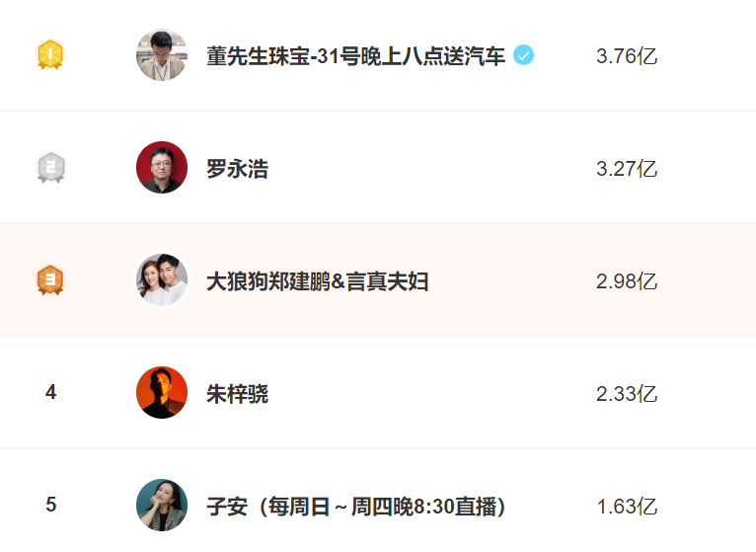Image resolution: width=756 pixels, height=552 pixels.
Task: Open the 朱梓骁 name link
Action: coord(237,394)
